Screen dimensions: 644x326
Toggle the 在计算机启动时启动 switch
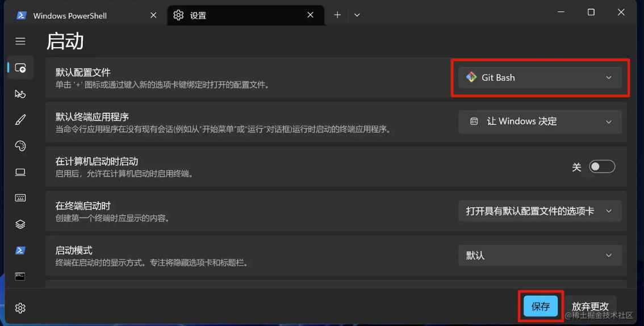(x=601, y=167)
